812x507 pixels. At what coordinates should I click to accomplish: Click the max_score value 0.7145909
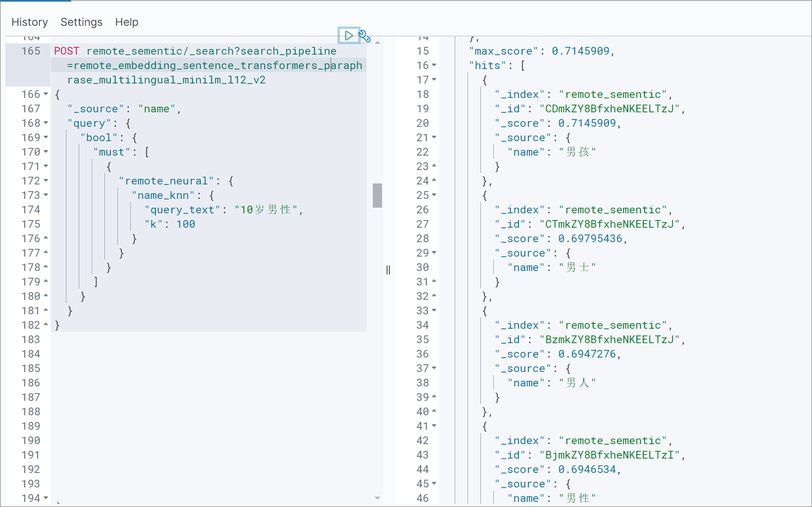(581, 51)
